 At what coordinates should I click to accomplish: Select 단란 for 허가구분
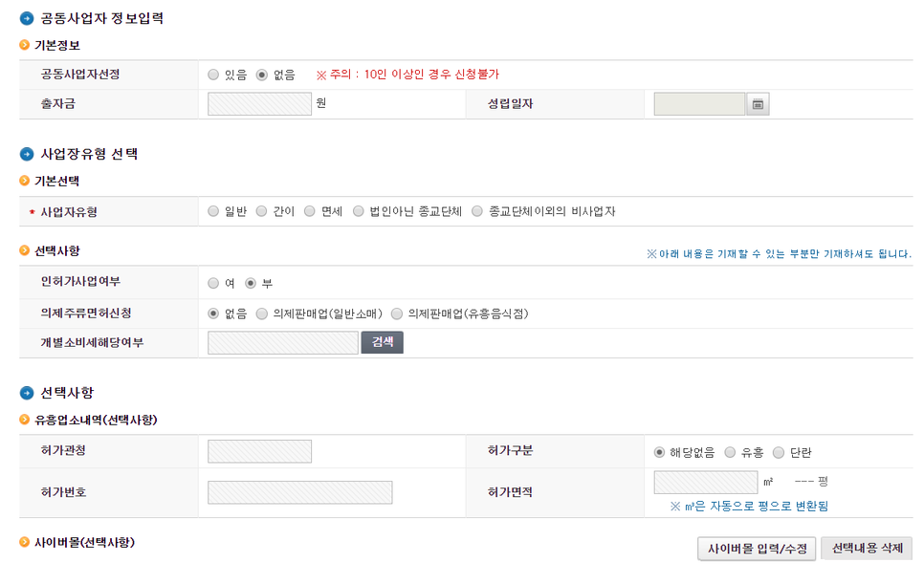pyautogui.click(x=779, y=452)
